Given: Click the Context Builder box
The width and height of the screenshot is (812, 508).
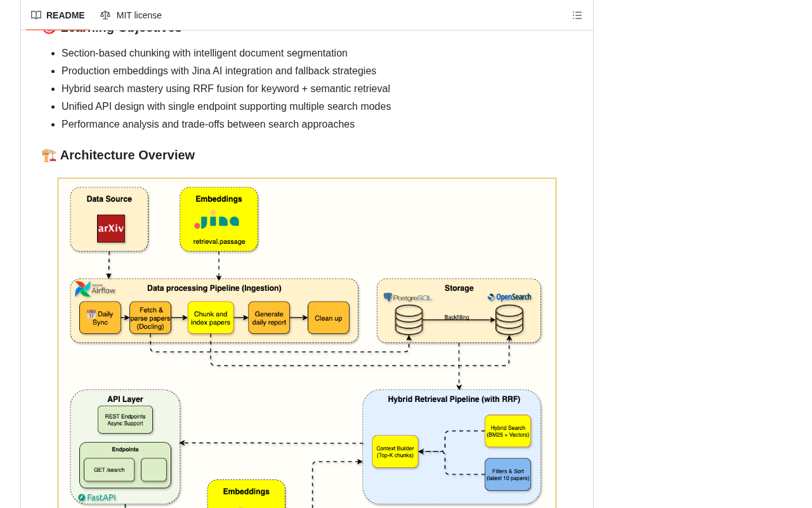Looking at the screenshot, I should pyautogui.click(x=395, y=451).
